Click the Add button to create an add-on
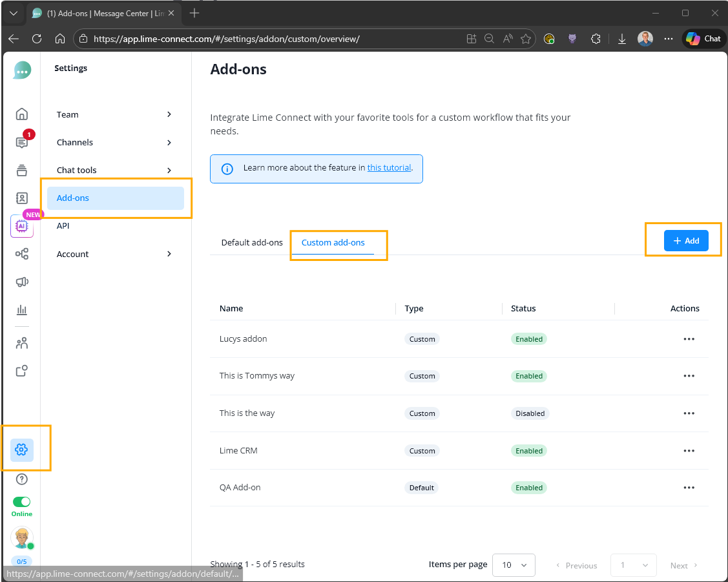The width and height of the screenshot is (728, 582). [686, 240]
